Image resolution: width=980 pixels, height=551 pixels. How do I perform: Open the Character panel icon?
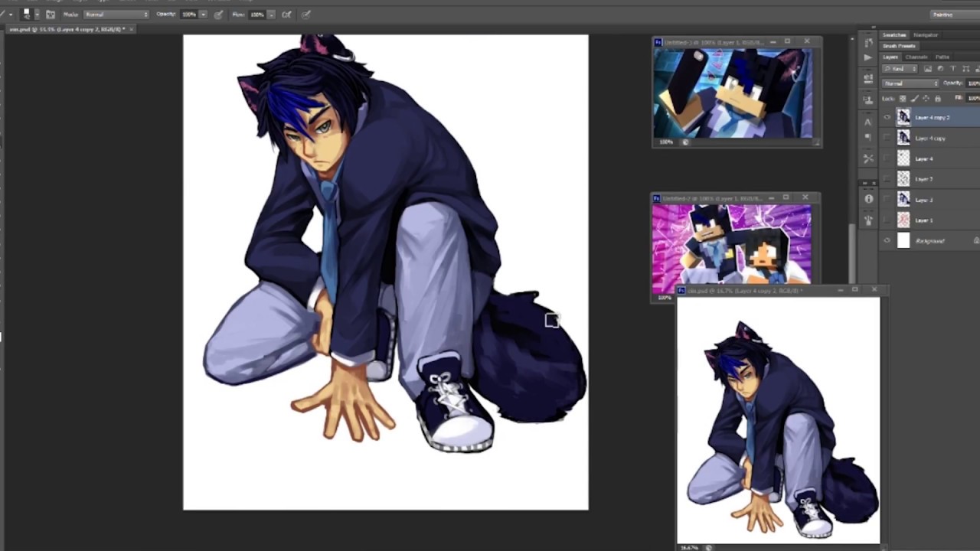[x=868, y=121]
